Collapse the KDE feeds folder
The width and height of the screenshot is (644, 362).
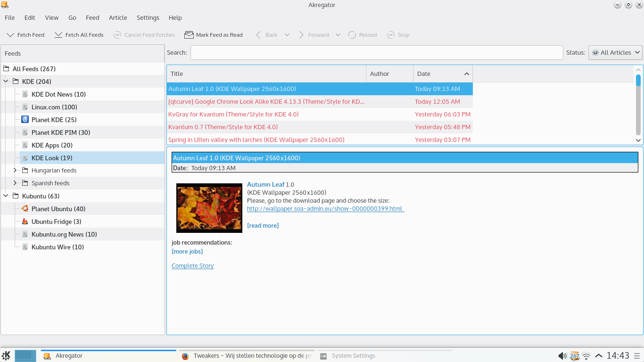6,82
